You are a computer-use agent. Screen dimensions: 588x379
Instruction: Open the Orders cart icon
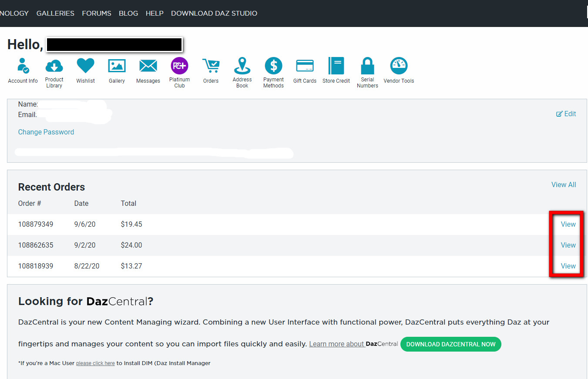(211, 66)
